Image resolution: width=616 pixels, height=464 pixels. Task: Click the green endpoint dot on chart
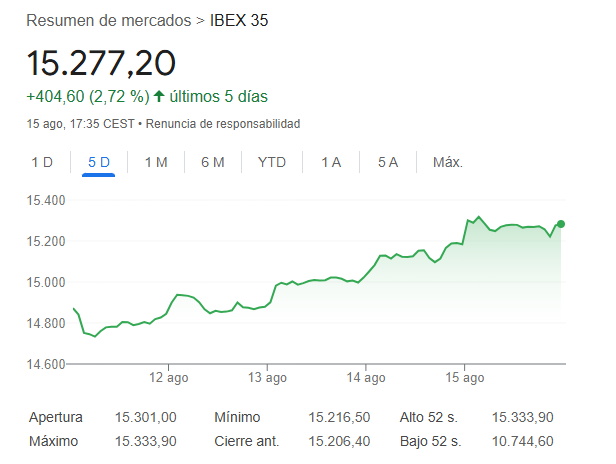coord(561,224)
